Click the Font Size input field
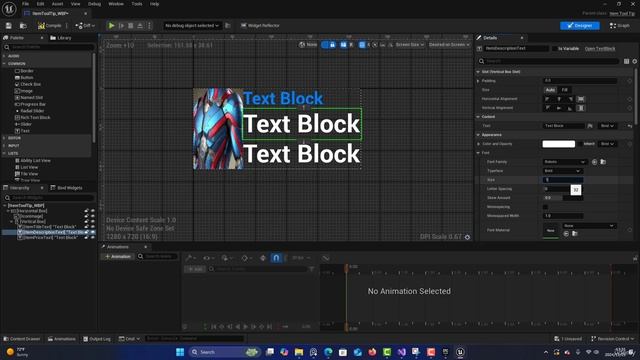640x360 pixels. pos(563,180)
